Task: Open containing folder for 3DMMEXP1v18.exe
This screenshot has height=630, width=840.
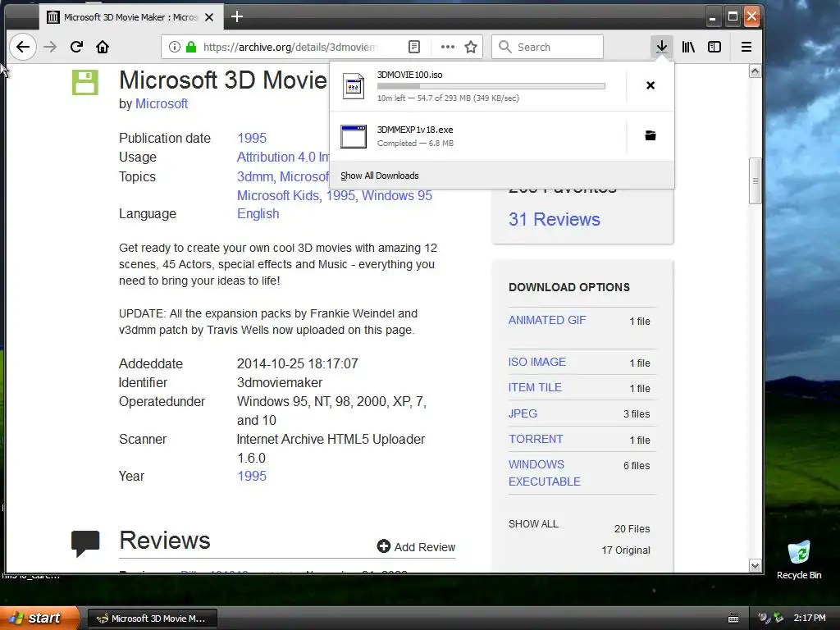Action: click(x=651, y=135)
